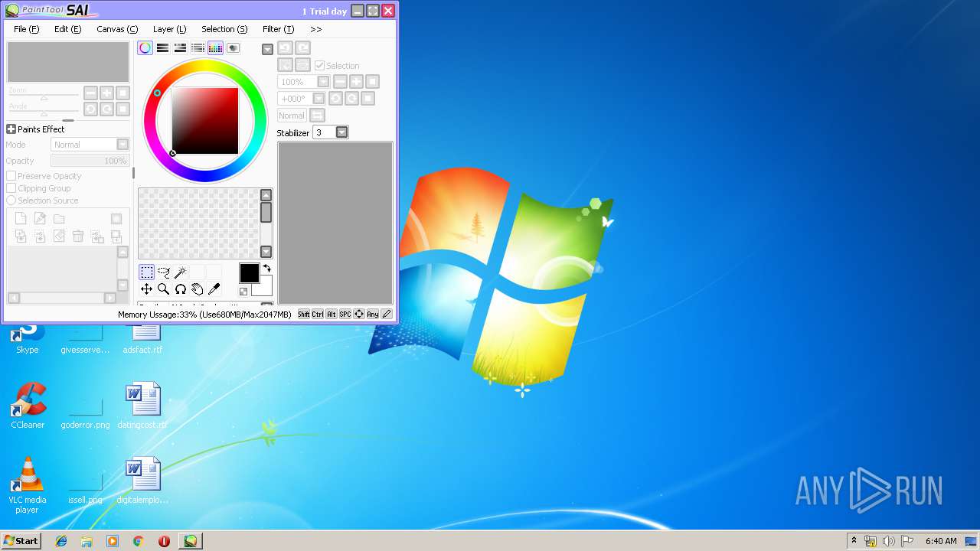The image size is (980, 551).
Task: Select the Hand pan tool
Action: [197, 289]
